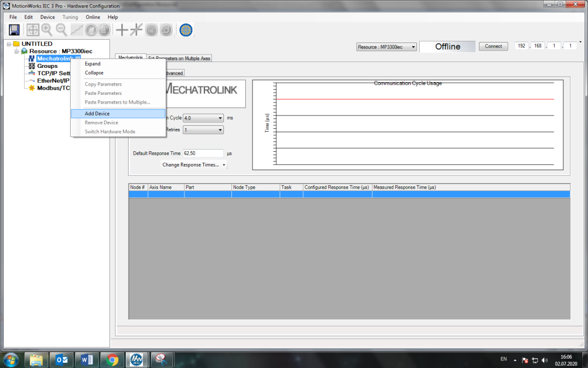Screen dimensions: 588x368
Task: Click the Groups icon in the tree
Action: 32,66
